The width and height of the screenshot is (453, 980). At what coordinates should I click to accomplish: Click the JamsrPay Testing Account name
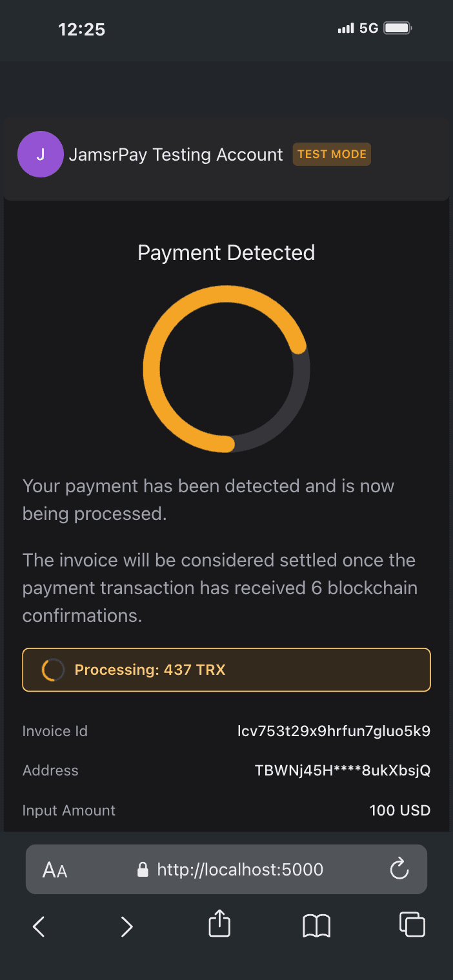coord(176,155)
